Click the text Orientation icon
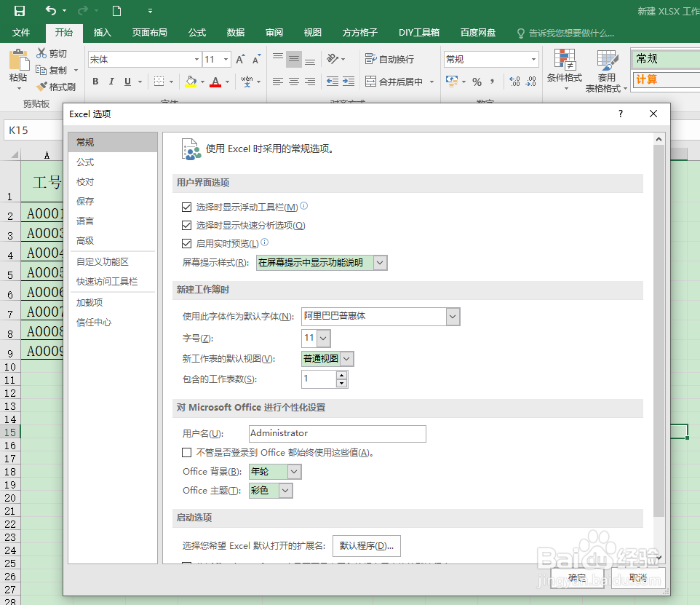The image size is (700, 605). [x=333, y=59]
